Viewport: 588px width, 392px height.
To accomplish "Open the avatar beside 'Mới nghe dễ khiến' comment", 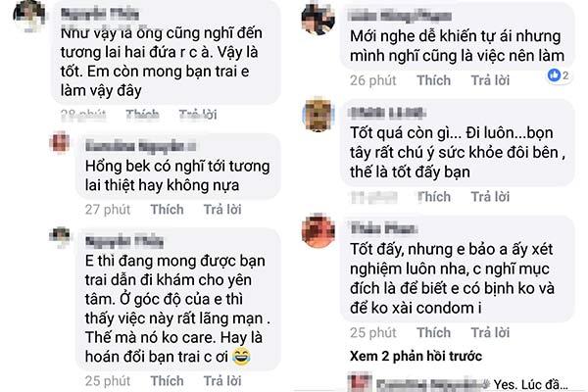I will coord(318,19).
